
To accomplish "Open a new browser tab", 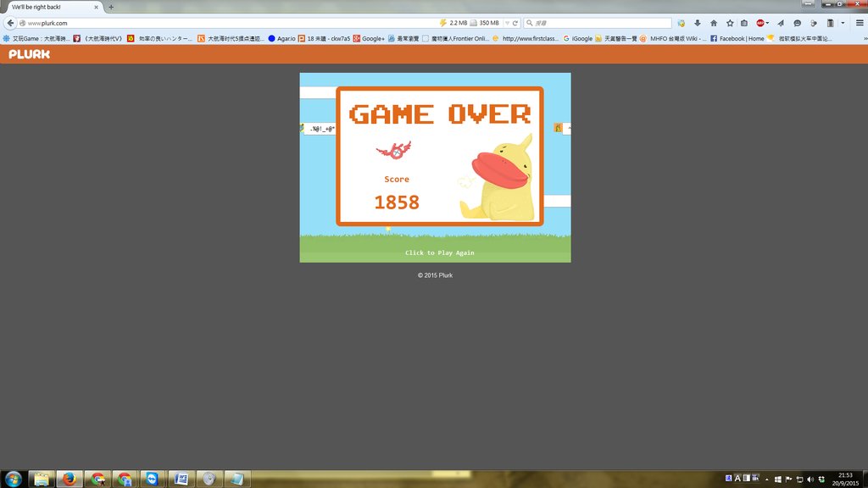I will (x=111, y=7).
